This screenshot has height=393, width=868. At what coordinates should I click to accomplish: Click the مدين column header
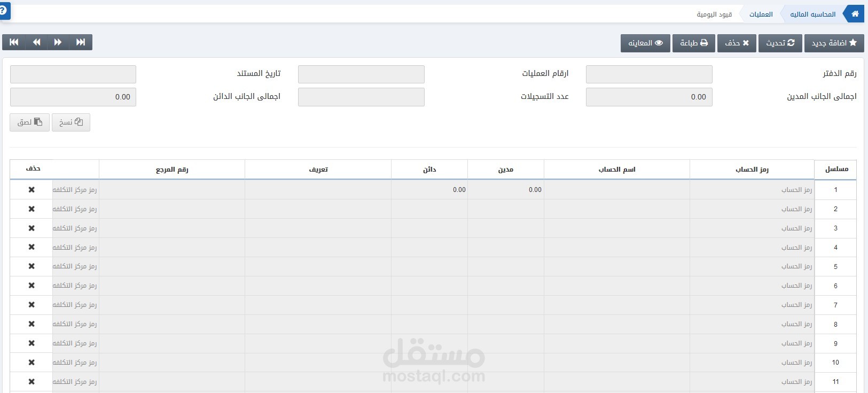[x=506, y=169]
